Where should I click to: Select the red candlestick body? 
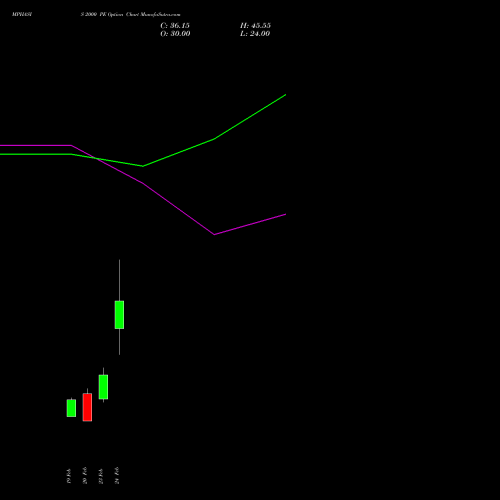pos(87,407)
